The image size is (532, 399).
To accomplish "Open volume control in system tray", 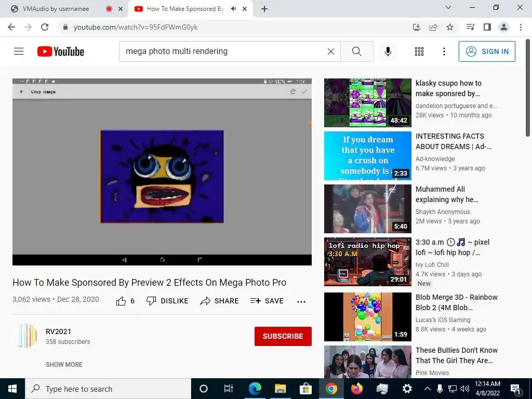I will coord(465,389).
